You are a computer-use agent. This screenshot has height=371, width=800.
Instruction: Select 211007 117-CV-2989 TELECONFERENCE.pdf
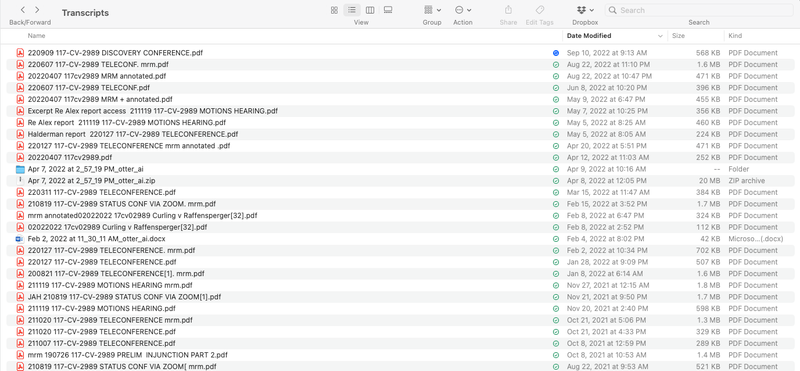click(102, 344)
